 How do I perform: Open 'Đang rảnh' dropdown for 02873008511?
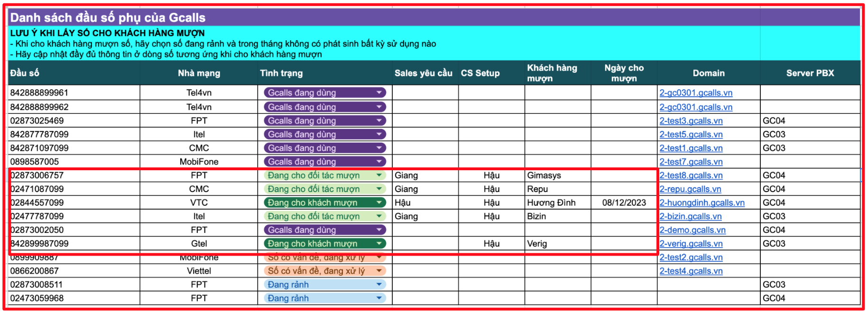pyautogui.click(x=379, y=285)
